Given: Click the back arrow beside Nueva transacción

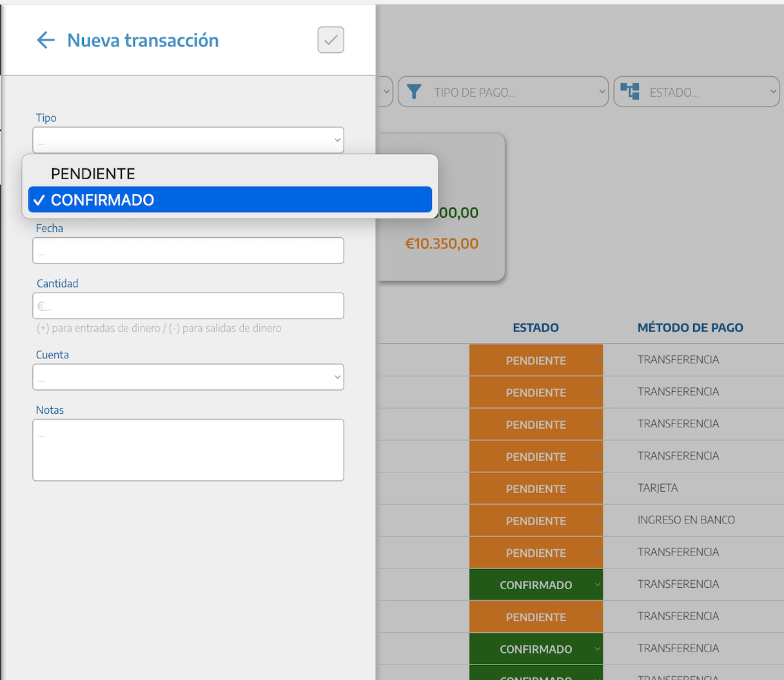Looking at the screenshot, I should [45, 40].
